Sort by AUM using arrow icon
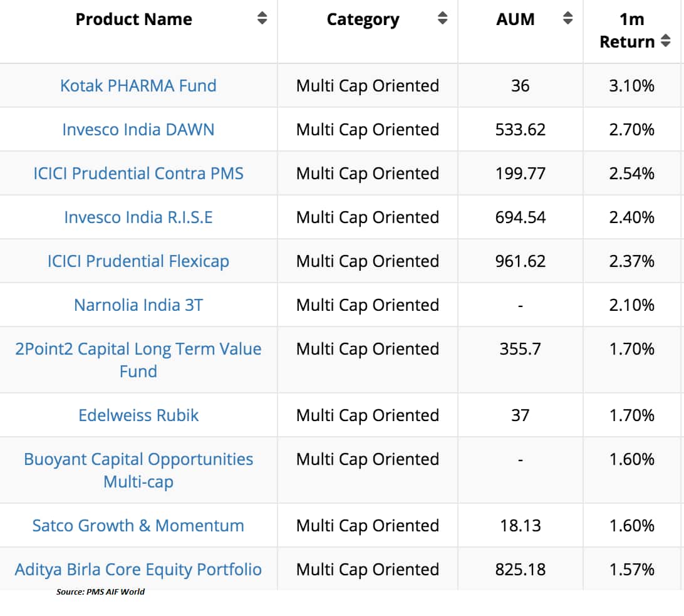The height and width of the screenshot is (616, 684). 567,19
